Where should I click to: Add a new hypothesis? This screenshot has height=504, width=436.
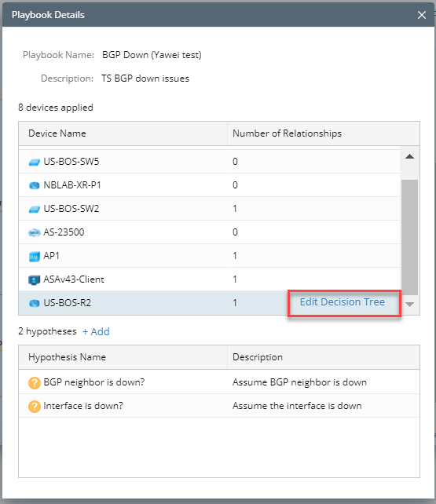pos(96,331)
